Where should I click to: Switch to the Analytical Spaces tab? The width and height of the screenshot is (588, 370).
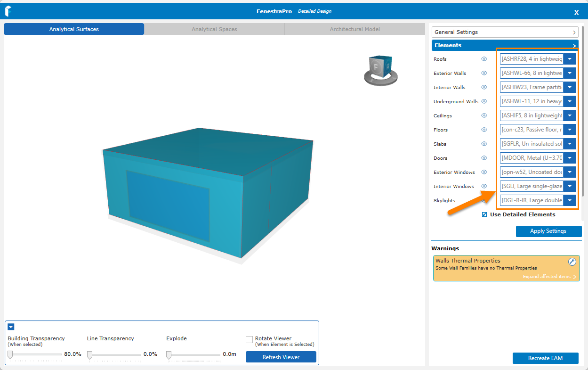(214, 29)
